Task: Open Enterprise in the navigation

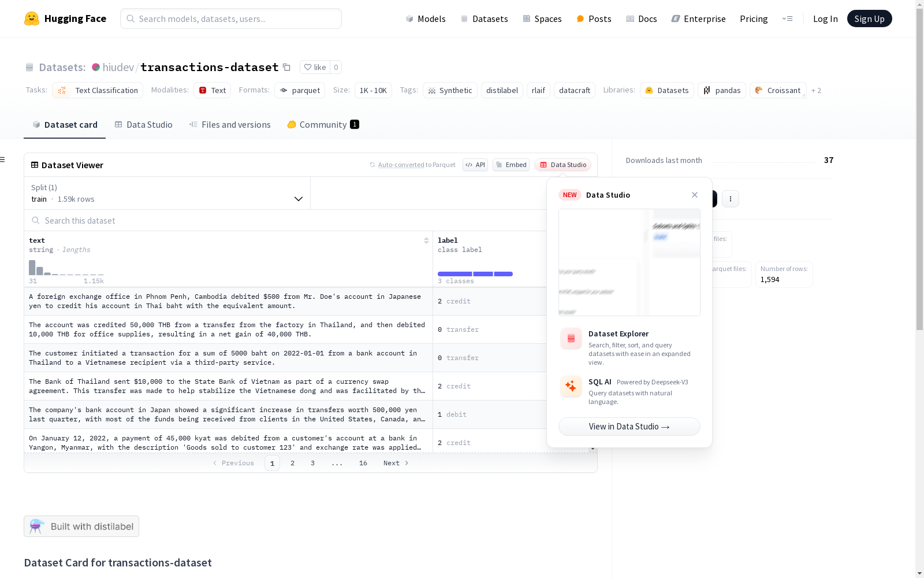Action: [x=698, y=18]
